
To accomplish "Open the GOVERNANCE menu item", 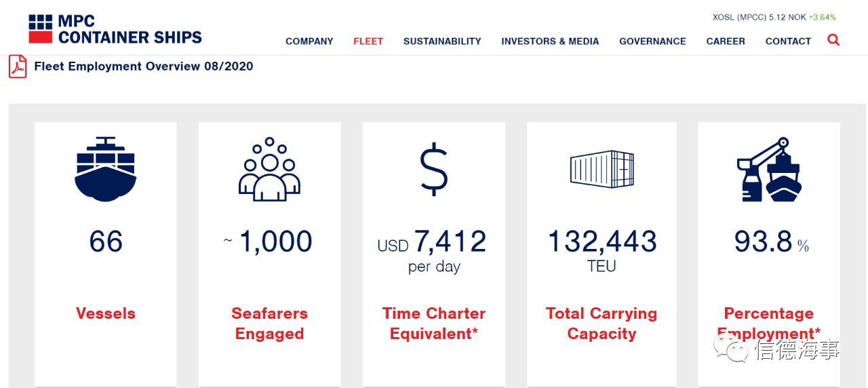I will coord(652,41).
